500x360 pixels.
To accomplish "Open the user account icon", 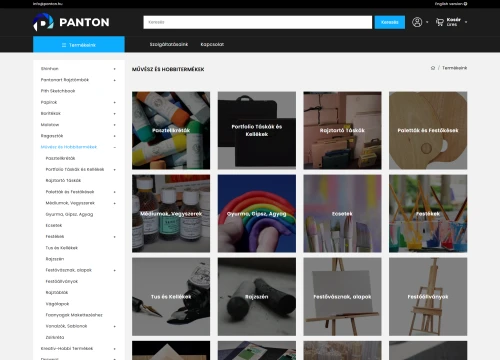I will (417, 22).
